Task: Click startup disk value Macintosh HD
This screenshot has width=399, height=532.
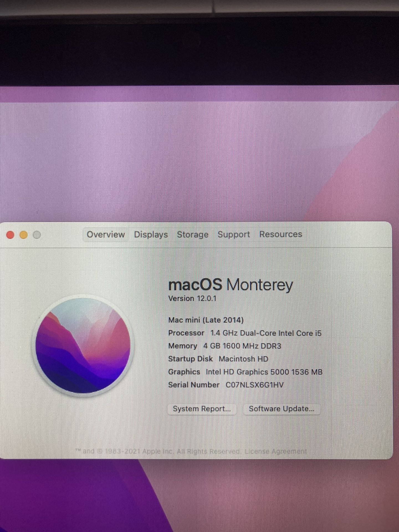Action: coord(243,359)
